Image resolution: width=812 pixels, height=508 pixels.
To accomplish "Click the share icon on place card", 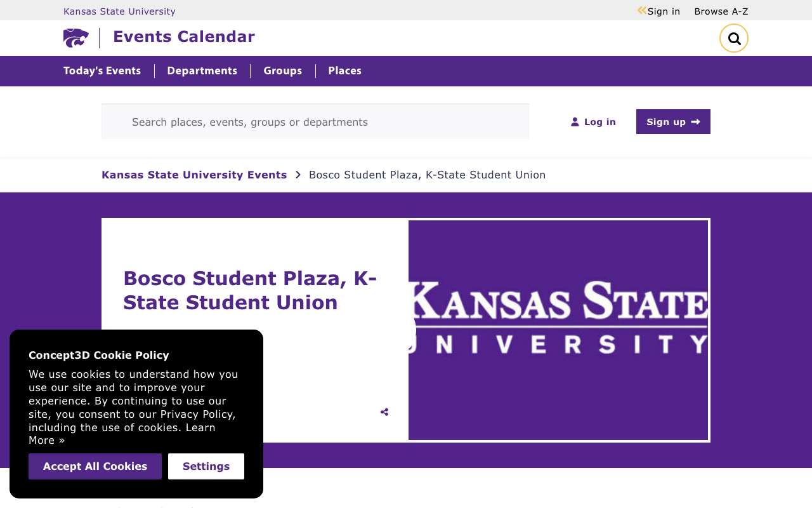I will click(384, 412).
